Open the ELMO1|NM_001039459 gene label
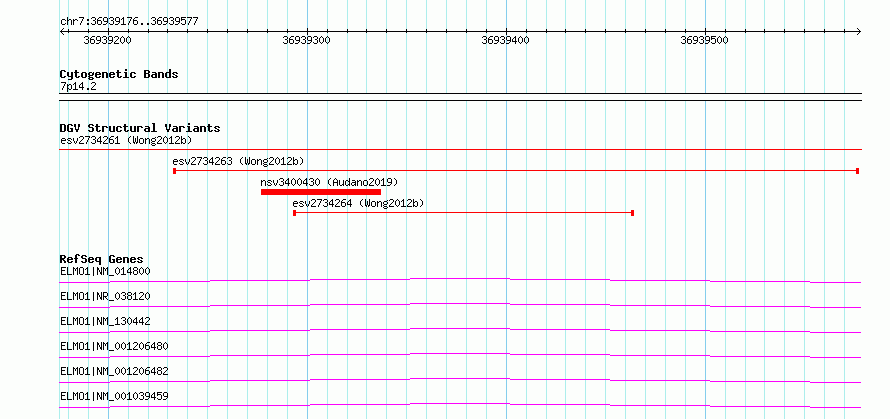 [x=114, y=396]
